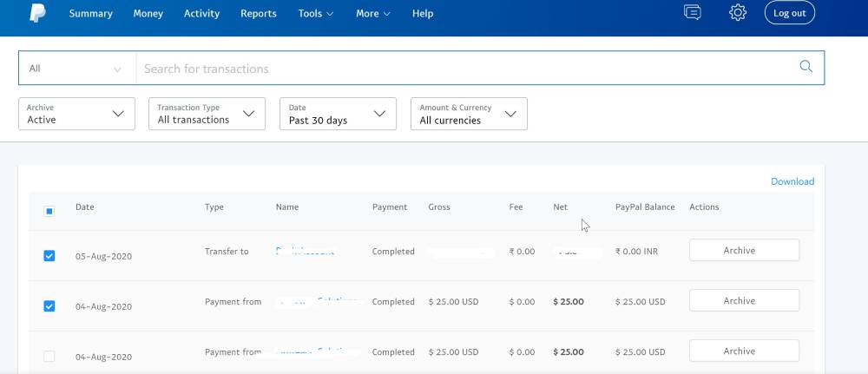Click the Download link
This screenshot has height=374, width=868.
click(x=792, y=181)
